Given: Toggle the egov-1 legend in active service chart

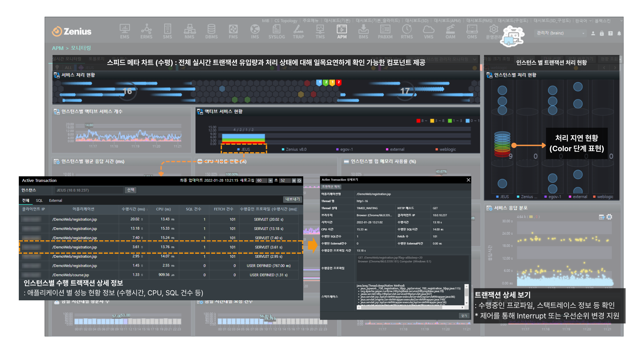Looking at the screenshot, I should [344, 149].
